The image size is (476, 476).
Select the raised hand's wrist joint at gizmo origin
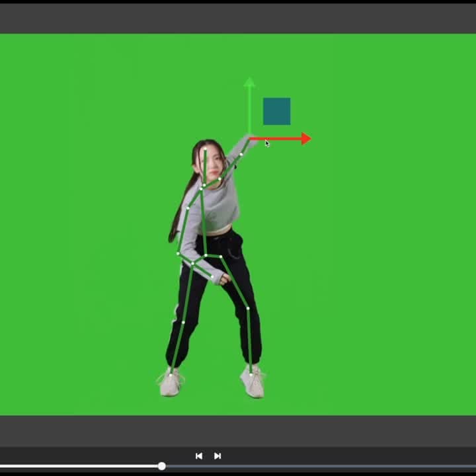tap(250, 138)
